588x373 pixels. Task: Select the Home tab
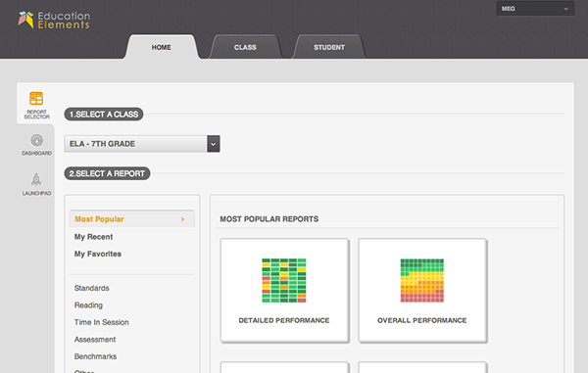point(162,47)
